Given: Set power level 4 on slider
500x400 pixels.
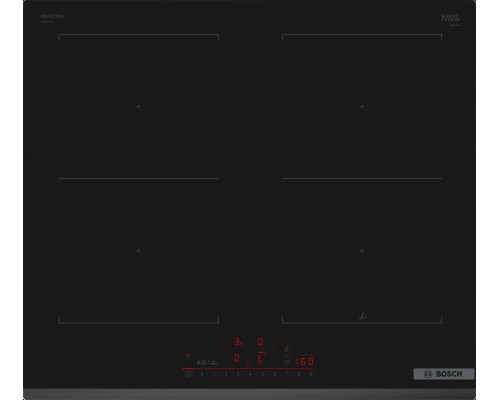Looking at the screenshot, I should 250,374.
